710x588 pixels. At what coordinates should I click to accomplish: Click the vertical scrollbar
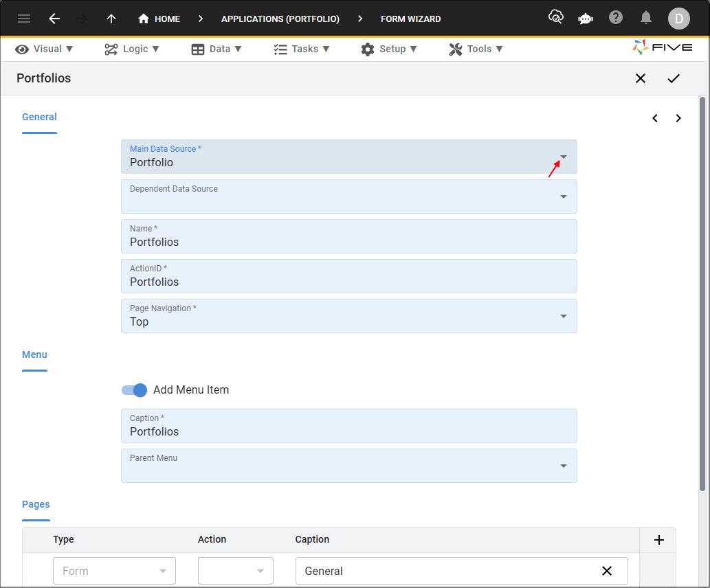pos(702,294)
